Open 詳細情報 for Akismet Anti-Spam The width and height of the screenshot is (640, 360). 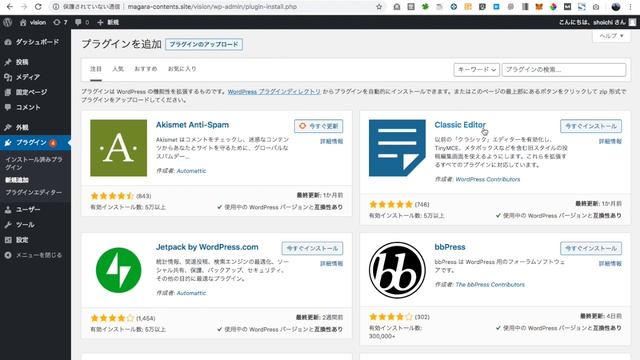point(331,141)
